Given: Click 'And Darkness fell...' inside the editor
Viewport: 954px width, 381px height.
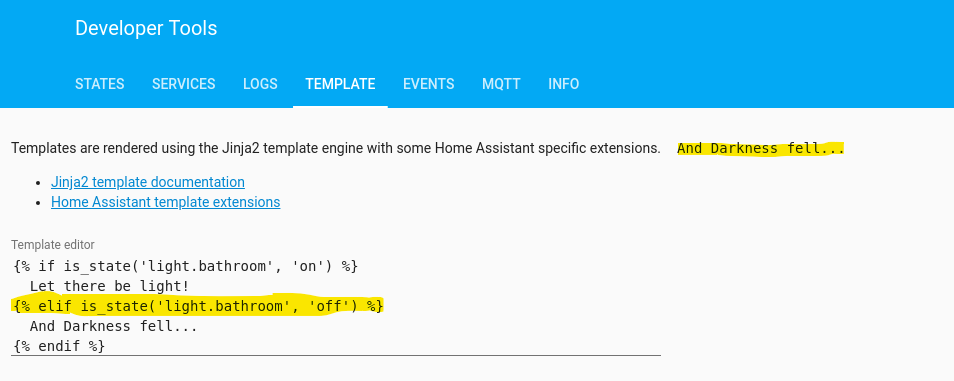Looking at the screenshot, I should click(114, 326).
